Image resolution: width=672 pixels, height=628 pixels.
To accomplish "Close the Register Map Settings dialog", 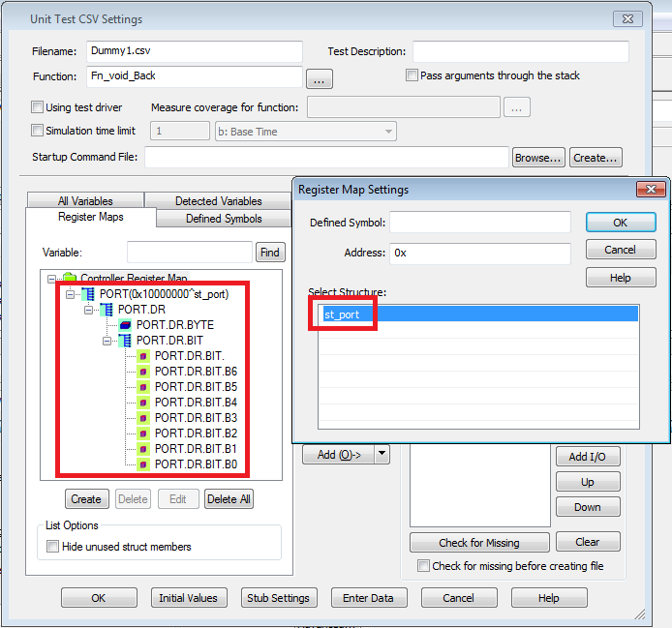I will point(651,189).
